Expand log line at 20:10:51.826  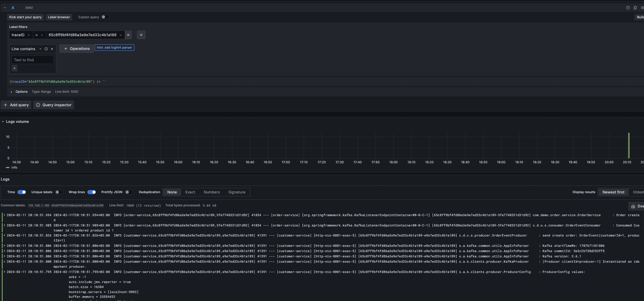[x=4, y=235]
